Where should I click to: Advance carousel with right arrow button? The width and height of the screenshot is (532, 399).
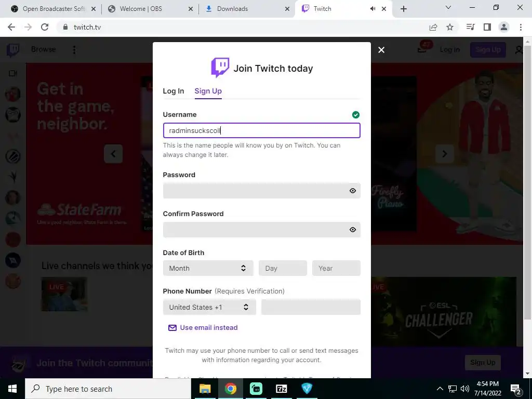coord(445,154)
